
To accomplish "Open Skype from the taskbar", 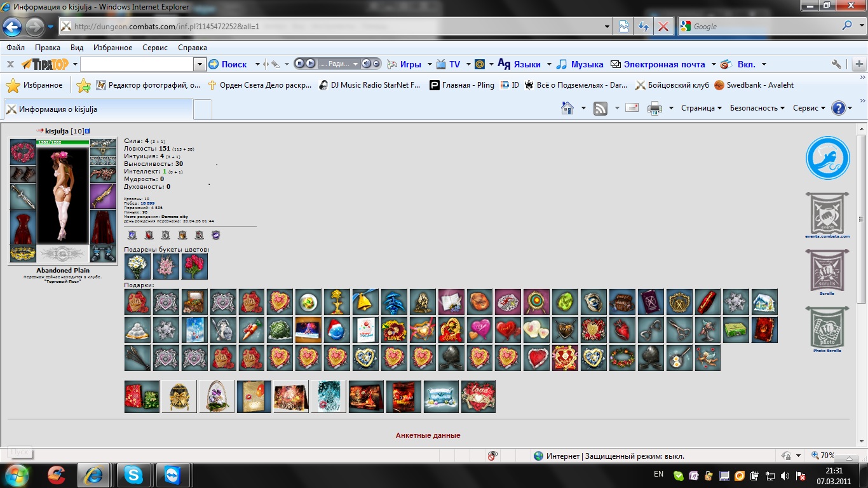I will pyautogui.click(x=133, y=475).
